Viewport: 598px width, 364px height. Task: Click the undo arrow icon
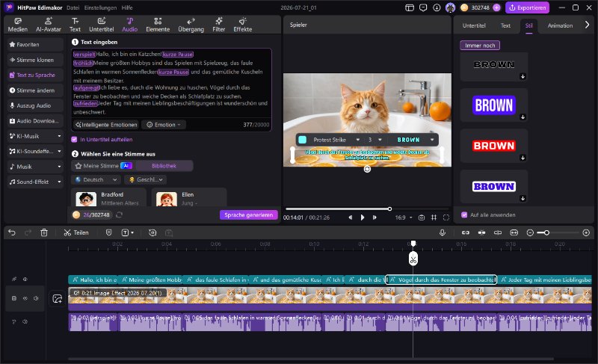12,232
